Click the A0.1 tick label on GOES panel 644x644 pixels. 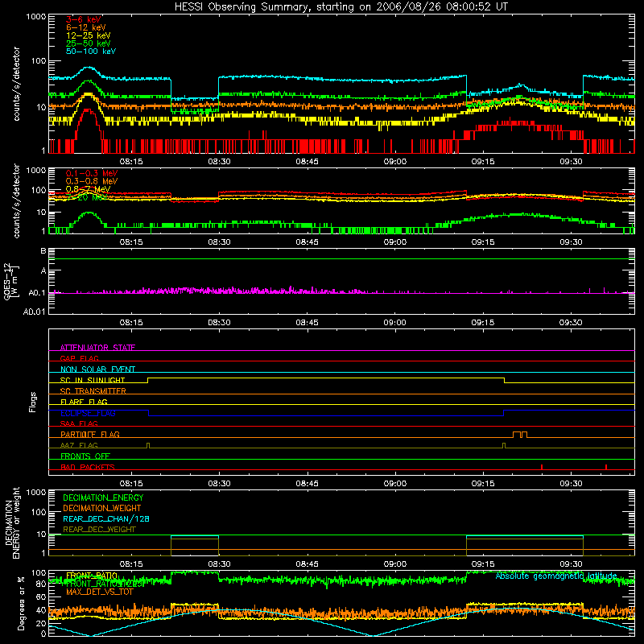tap(36, 293)
